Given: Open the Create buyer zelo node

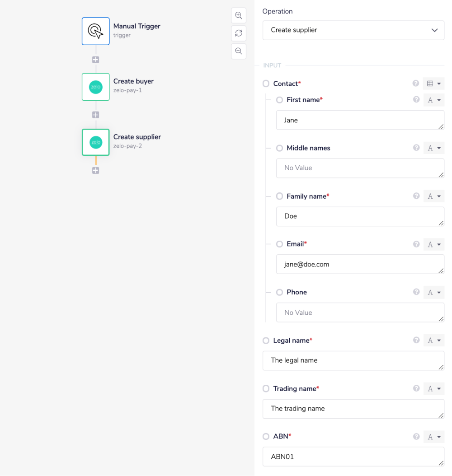Looking at the screenshot, I should (95, 87).
